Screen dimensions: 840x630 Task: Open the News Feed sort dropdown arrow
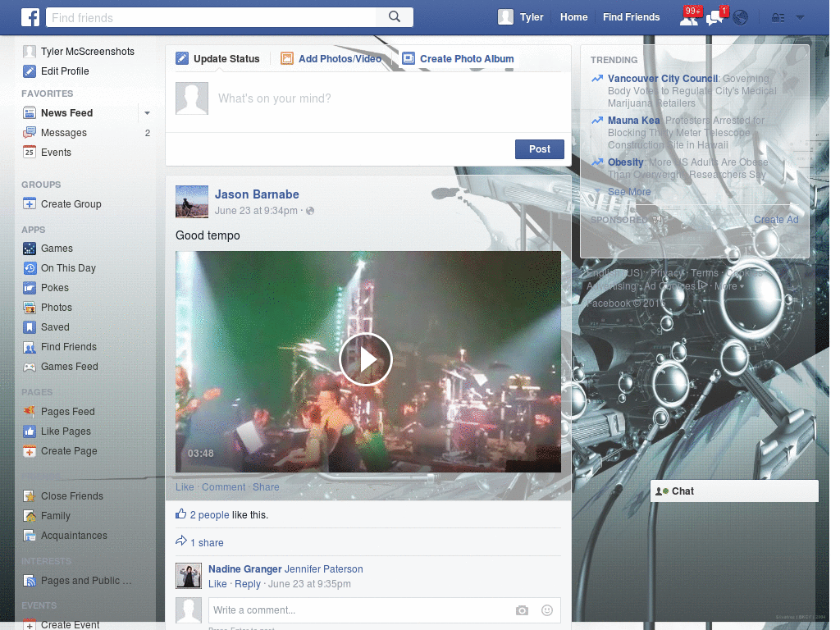pos(147,113)
